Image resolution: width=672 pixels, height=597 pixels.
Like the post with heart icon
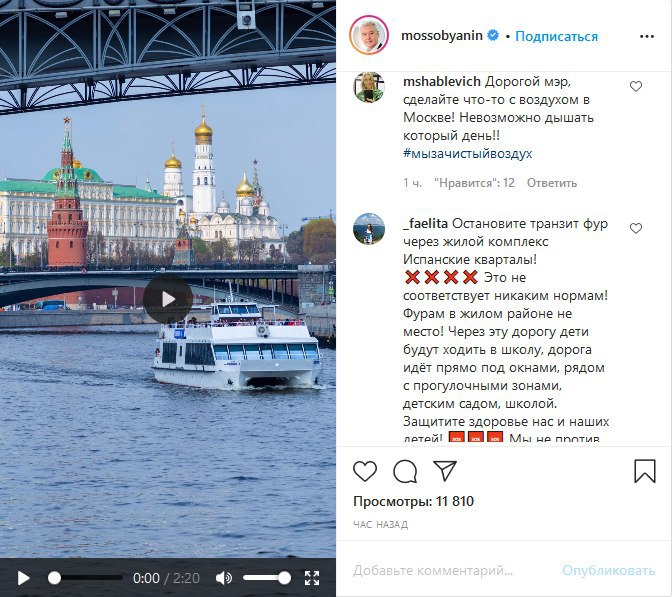pyautogui.click(x=365, y=471)
